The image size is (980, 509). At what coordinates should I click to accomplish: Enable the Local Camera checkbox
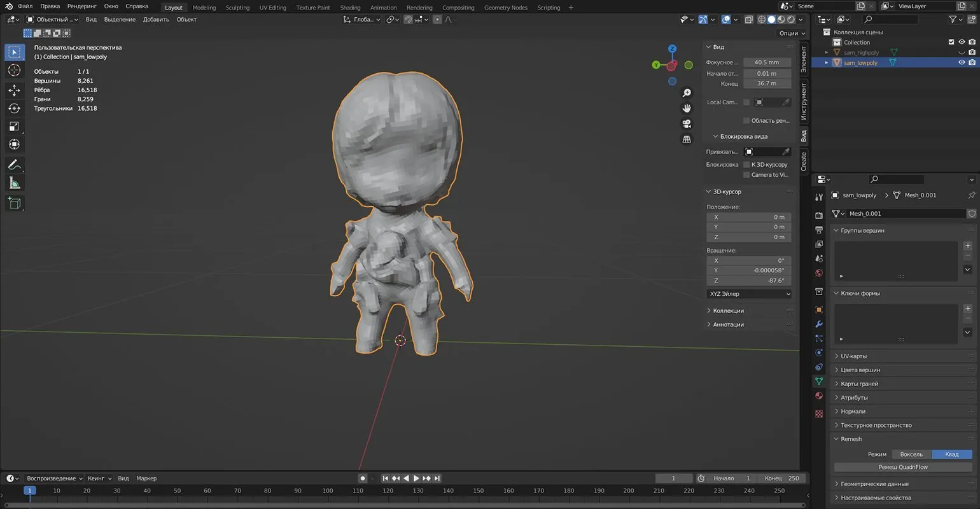pyautogui.click(x=746, y=102)
